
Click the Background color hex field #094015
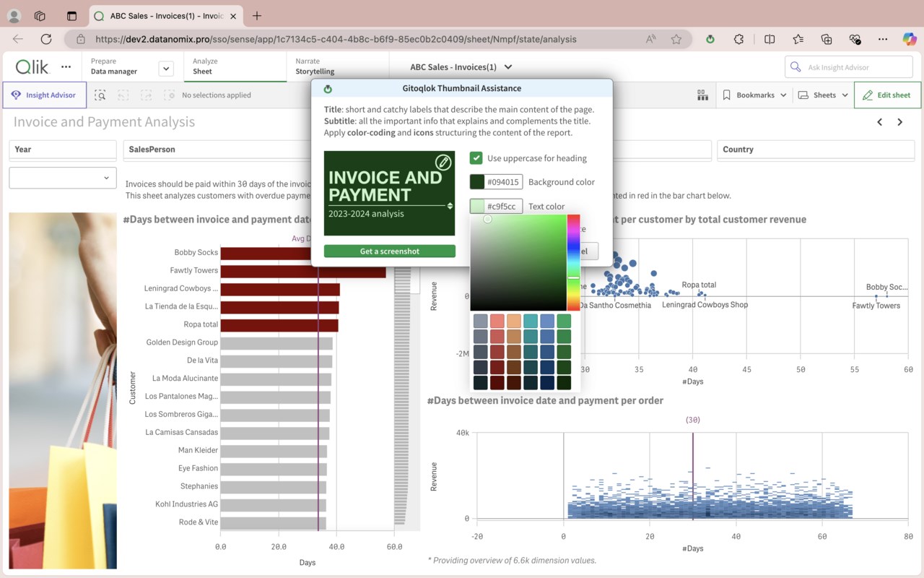504,182
